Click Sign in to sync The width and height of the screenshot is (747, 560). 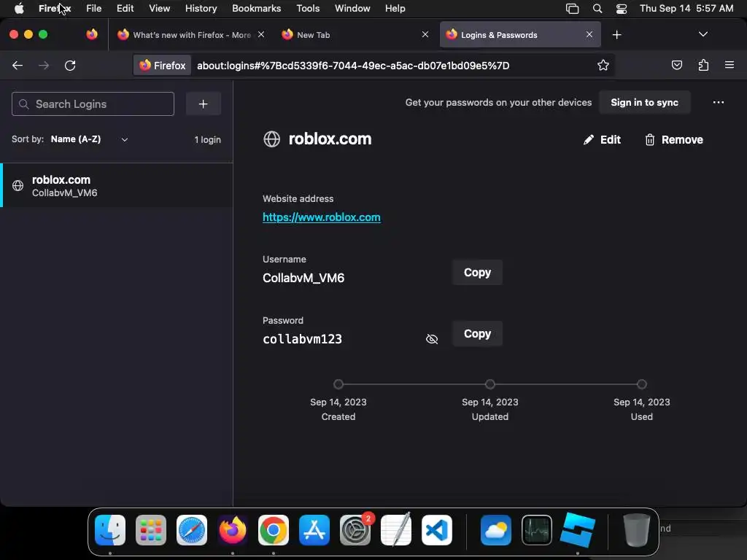click(644, 102)
